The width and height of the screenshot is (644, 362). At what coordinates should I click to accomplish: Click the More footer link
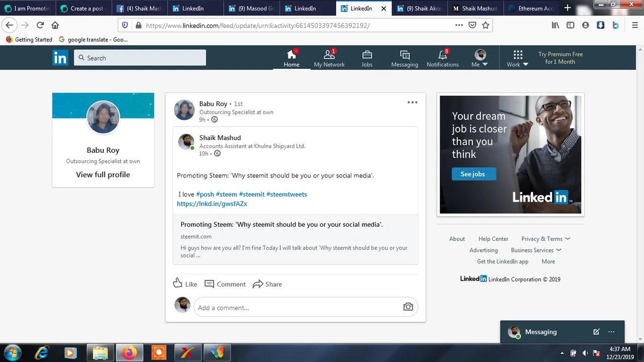pos(548,261)
